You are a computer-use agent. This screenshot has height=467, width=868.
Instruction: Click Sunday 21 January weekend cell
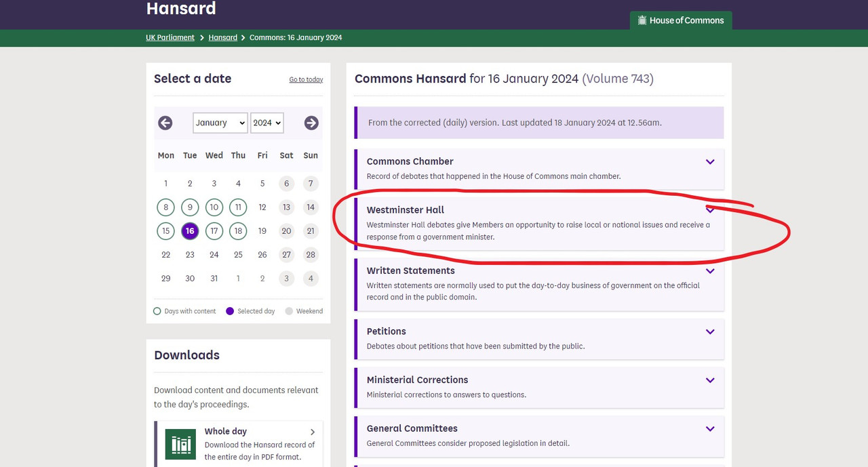coord(311,231)
